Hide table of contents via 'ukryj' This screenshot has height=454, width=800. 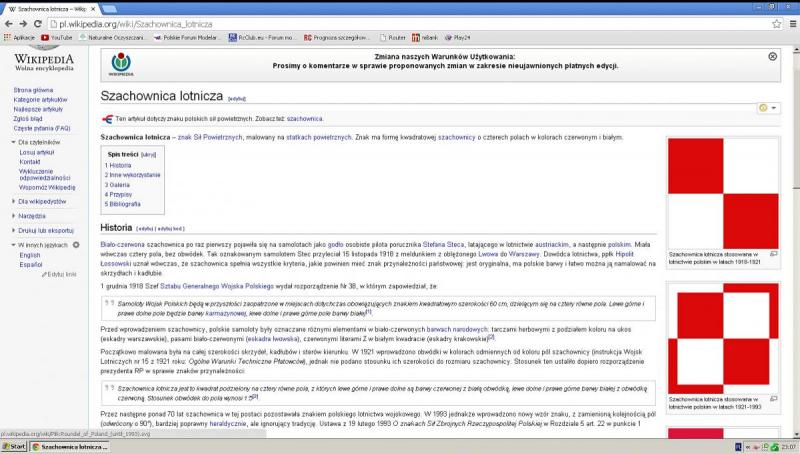[148, 155]
